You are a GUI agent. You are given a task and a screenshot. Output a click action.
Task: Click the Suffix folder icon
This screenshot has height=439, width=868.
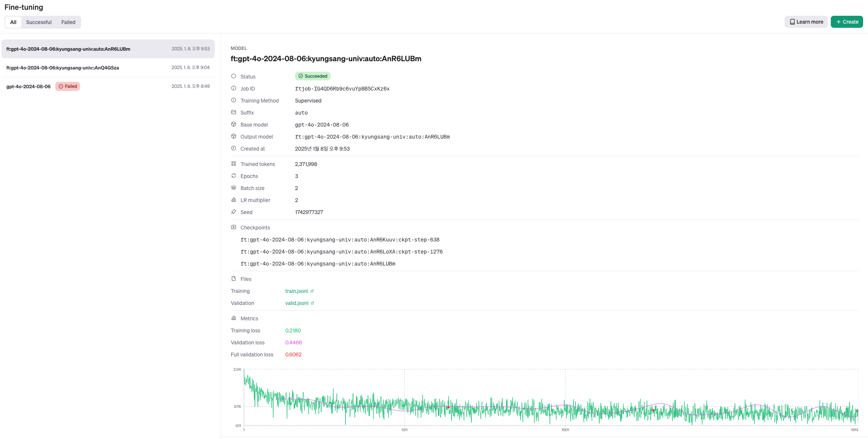coord(233,112)
